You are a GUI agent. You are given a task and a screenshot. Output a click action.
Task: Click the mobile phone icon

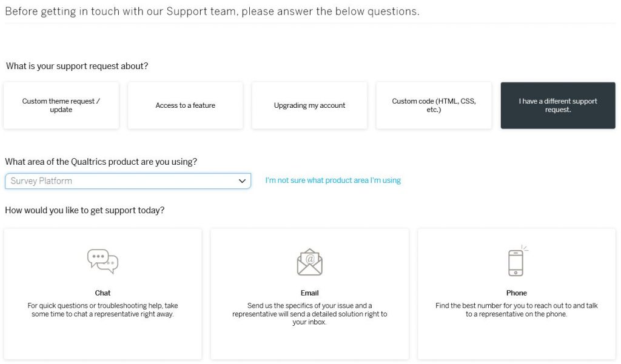click(x=517, y=261)
